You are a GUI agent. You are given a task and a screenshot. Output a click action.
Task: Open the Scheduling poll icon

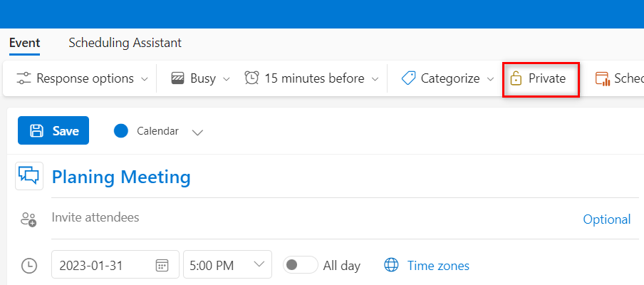tap(602, 78)
